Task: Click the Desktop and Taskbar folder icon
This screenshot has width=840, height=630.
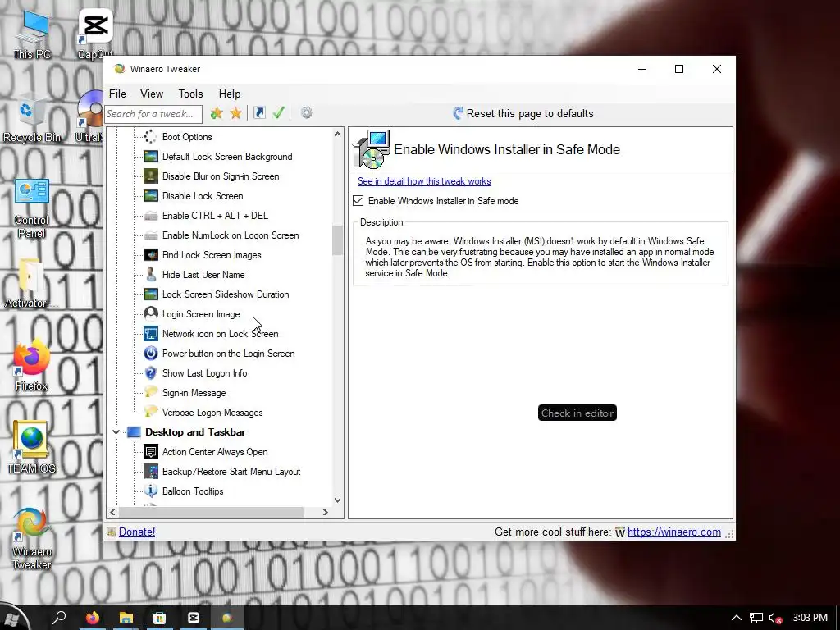Action: pos(134,432)
